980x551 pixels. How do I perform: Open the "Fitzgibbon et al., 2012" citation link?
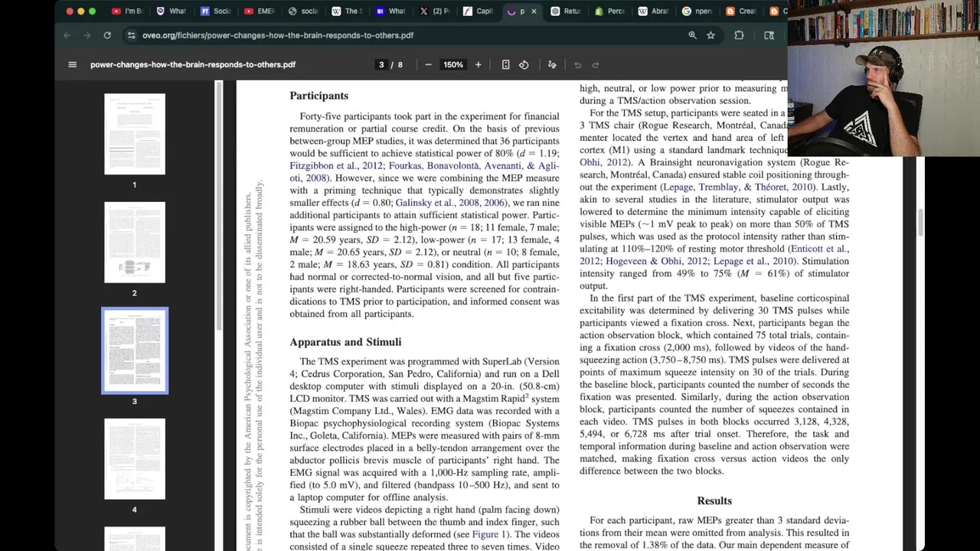336,166
